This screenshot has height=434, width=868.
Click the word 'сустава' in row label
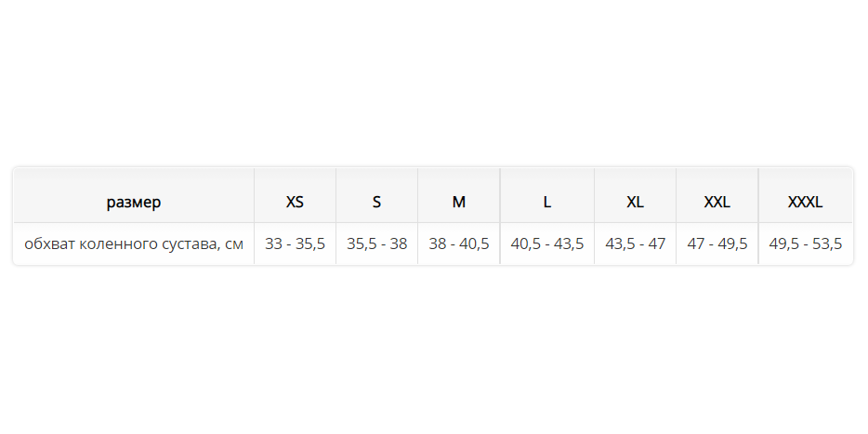pyautogui.click(x=187, y=244)
